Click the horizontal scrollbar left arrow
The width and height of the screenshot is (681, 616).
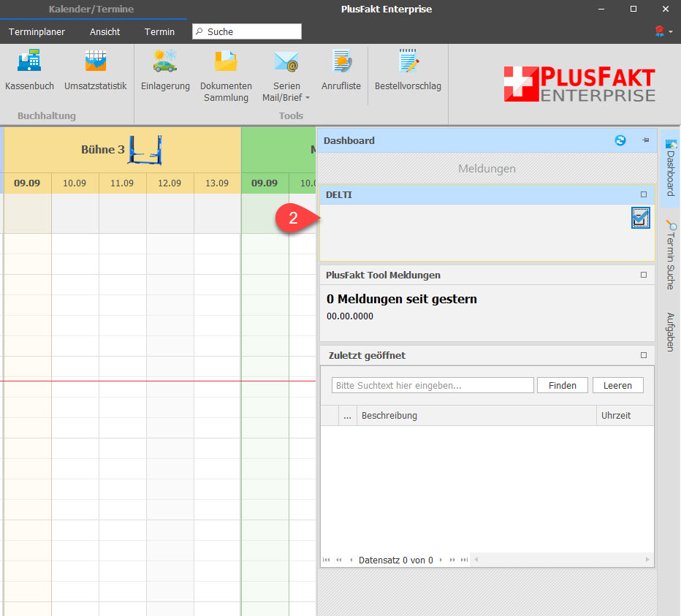point(476,560)
